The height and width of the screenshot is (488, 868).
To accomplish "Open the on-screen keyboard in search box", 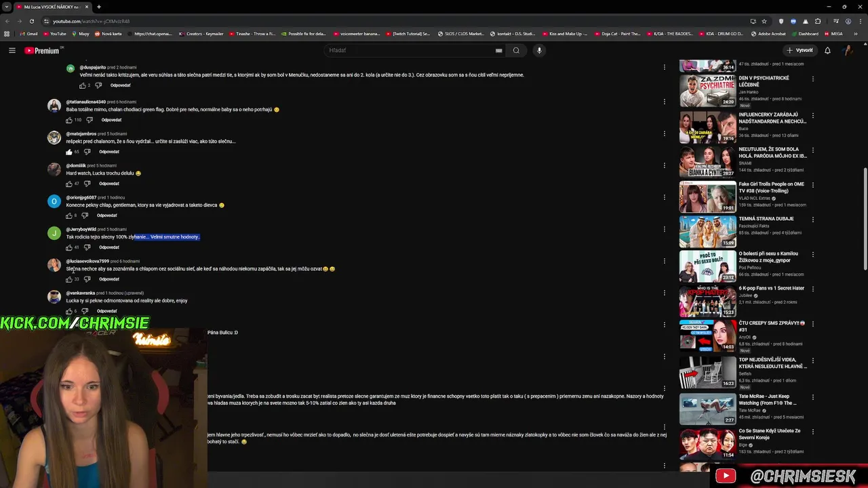I will point(498,50).
